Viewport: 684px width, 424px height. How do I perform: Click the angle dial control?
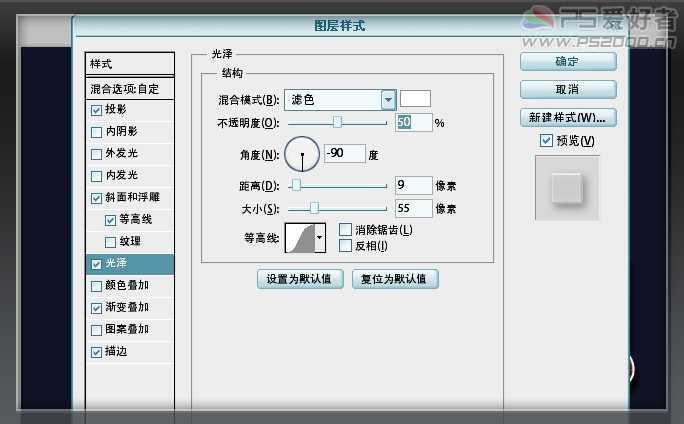tap(302, 154)
